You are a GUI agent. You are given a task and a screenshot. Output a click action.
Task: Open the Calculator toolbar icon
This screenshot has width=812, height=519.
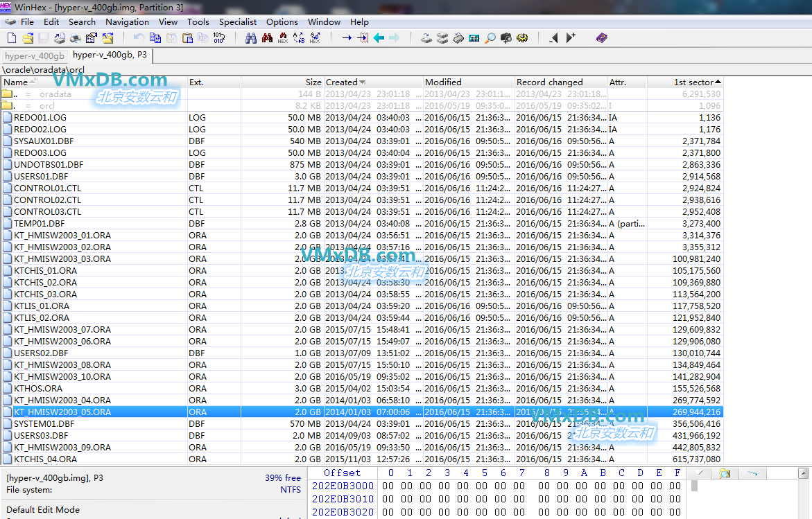474,38
